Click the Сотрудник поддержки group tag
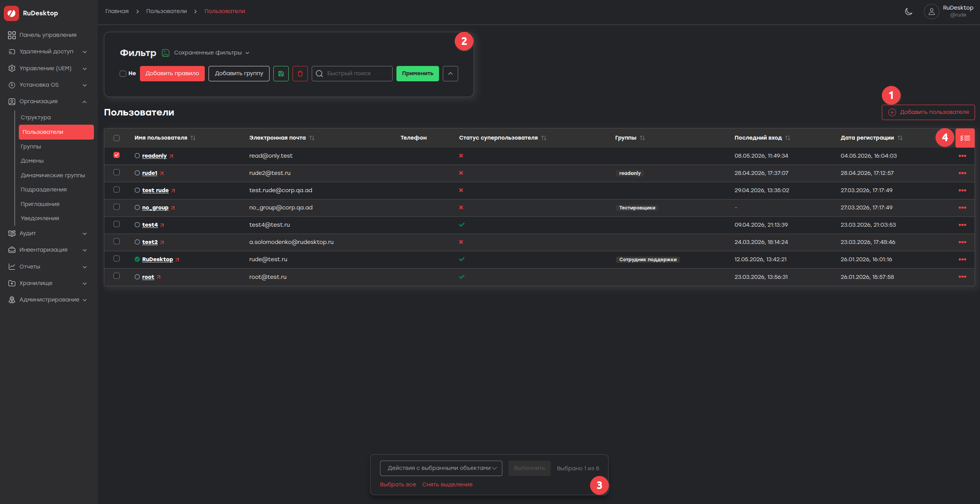 (648, 260)
